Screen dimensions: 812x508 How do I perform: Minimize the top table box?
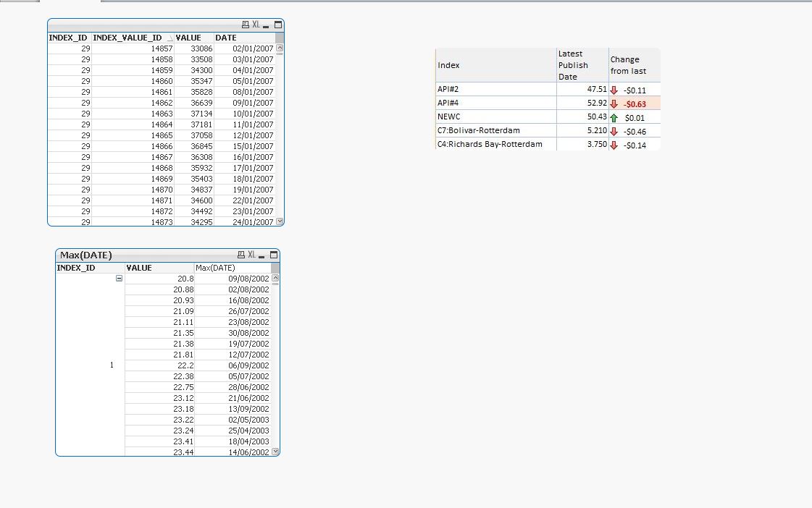tap(267, 25)
